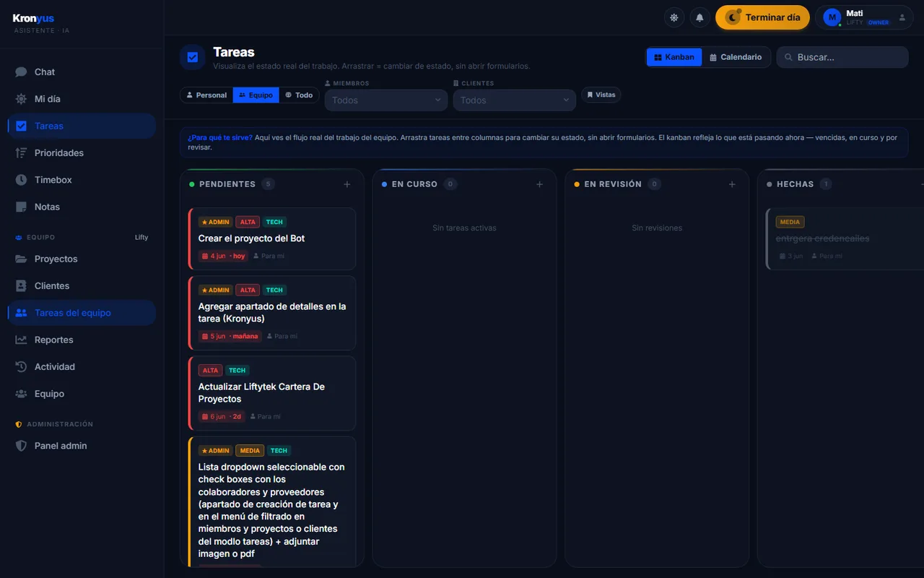Screen dimensions: 924x578
Task: Click the Mati user name
Action: pos(855,13)
